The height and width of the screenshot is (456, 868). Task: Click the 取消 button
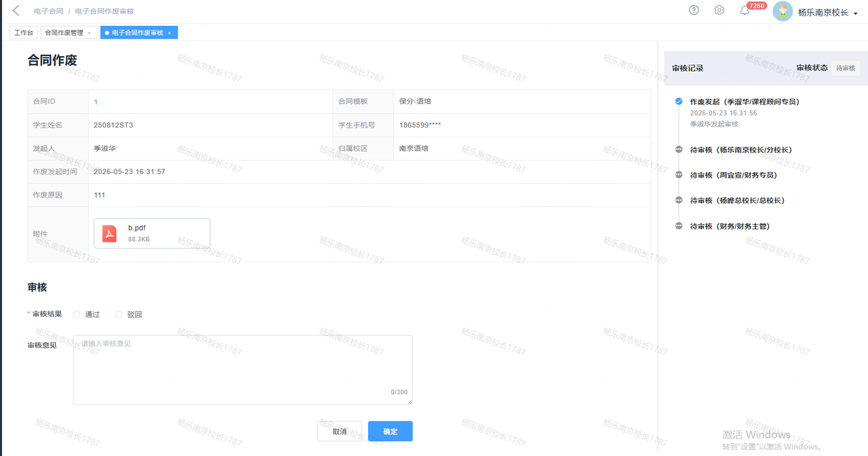340,432
